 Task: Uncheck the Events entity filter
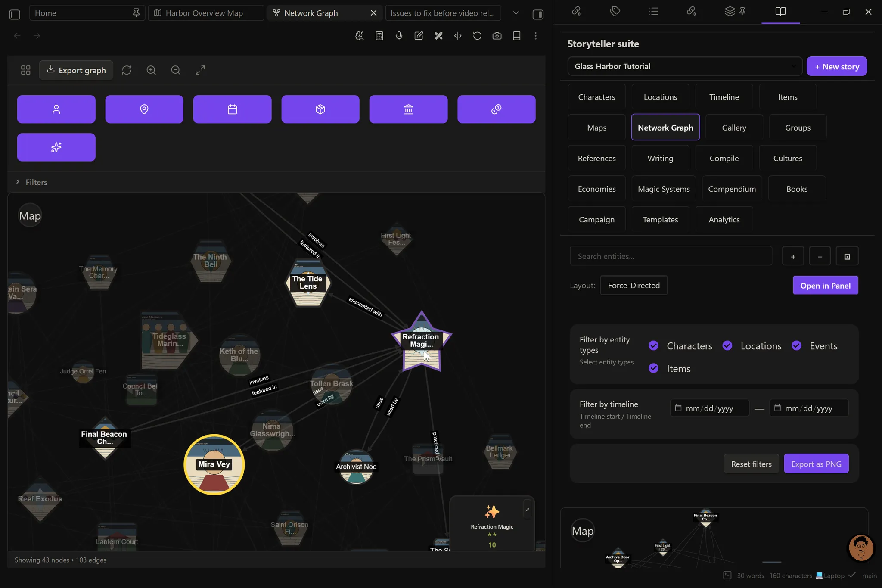coord(796,346)
